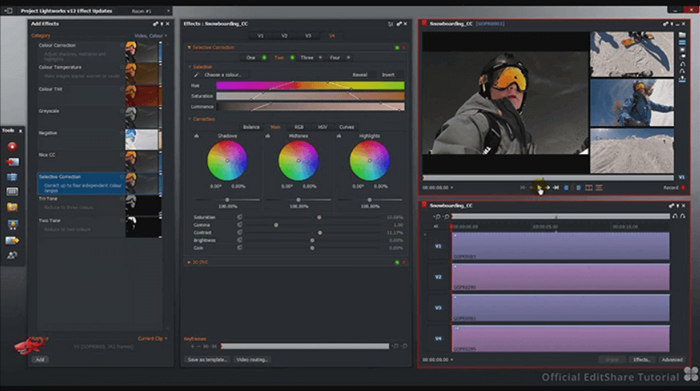Viewport: 700px width, 391px height.
Task: Open the yellow folder bin tool
Action: [x=12, y=207]
